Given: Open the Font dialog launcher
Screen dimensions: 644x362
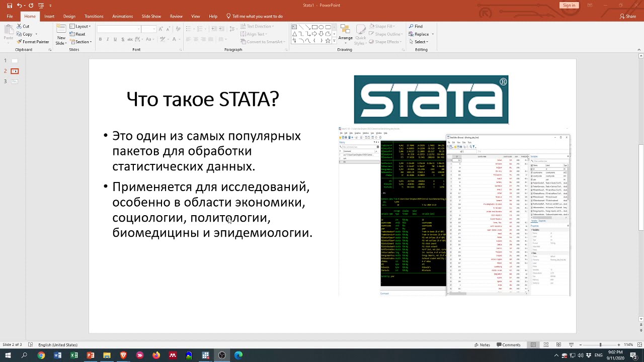Looking at the screenshot, I should tap(180, 50).
